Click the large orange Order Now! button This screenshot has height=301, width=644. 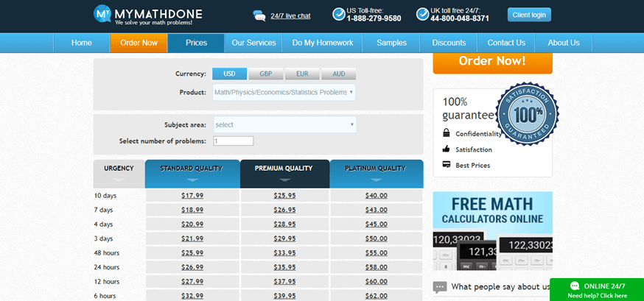pos(492,63)
